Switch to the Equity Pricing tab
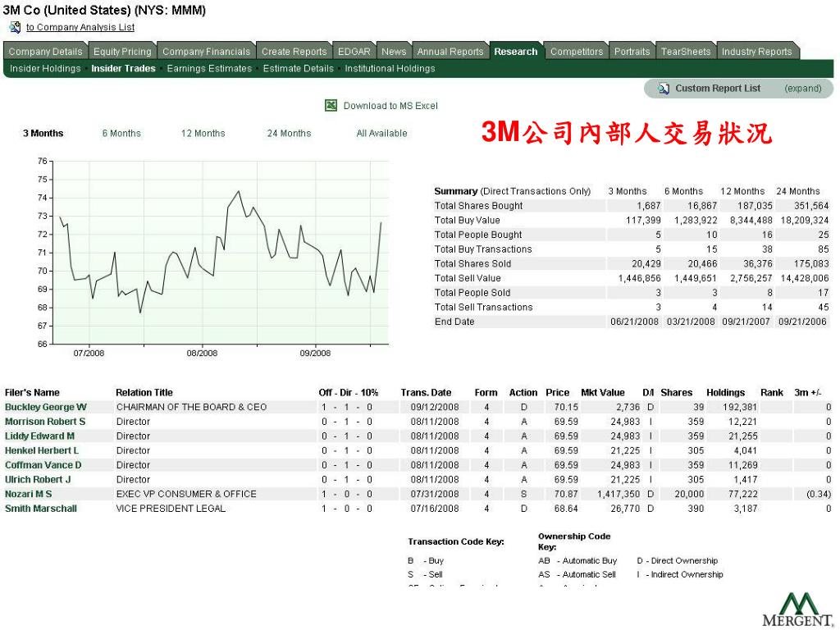This screenshot has width=840, height=630. 122,52
